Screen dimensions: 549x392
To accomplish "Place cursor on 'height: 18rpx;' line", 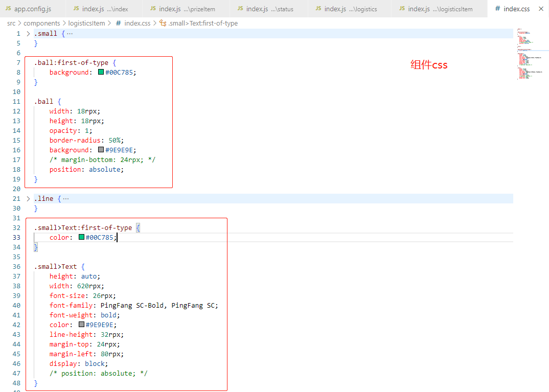I will 77,121.
